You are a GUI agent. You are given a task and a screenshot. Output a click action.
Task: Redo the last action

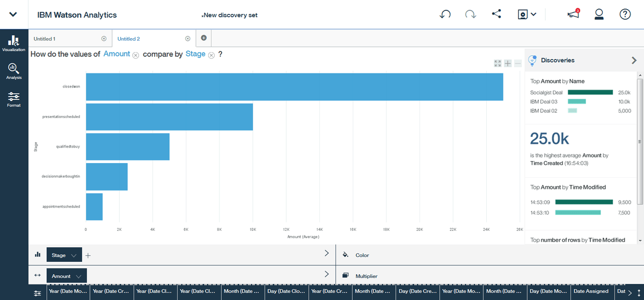[x=471, y=14]
